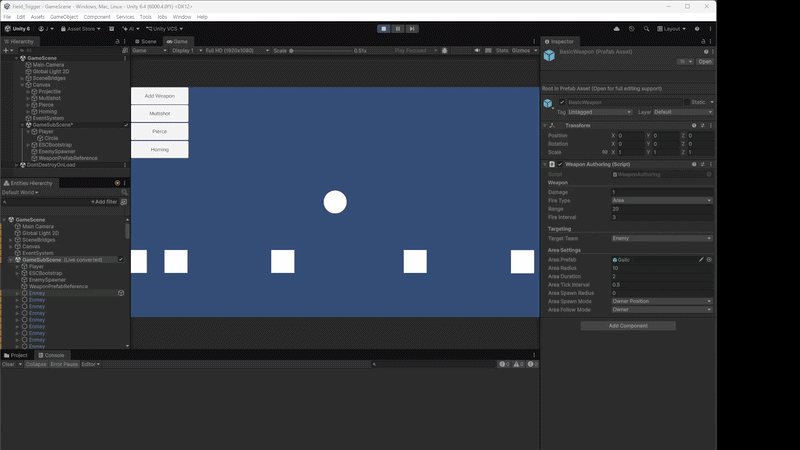Click the Hierarchy add (+) button
Image resolution: width=800 pixels, height=450 pixels.
pos(8,51)
